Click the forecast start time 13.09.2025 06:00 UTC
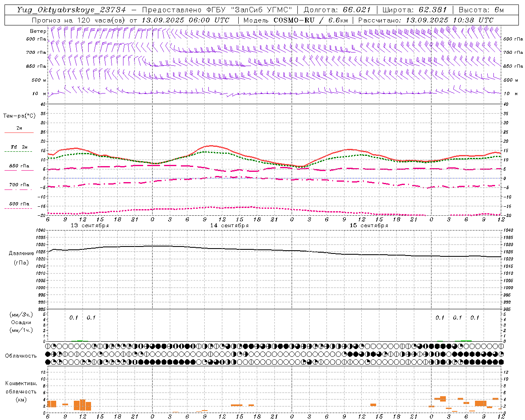This screenshot has width=525, height=420. pos(185,20)
